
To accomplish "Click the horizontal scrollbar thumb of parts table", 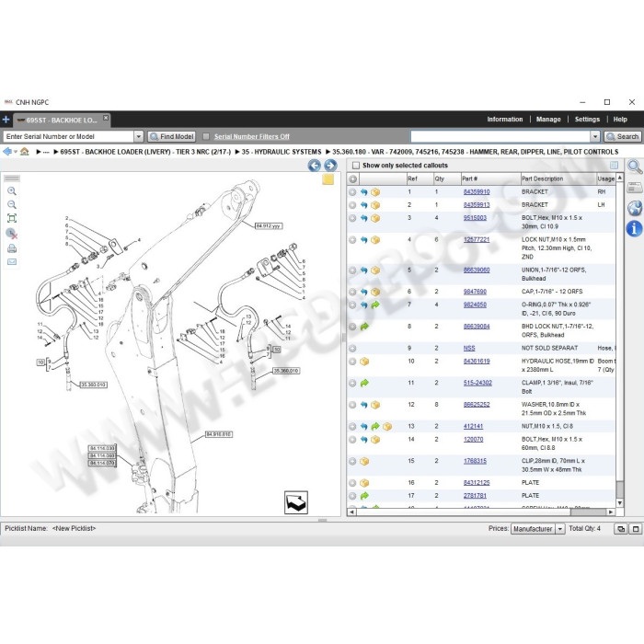I will 588,512.
